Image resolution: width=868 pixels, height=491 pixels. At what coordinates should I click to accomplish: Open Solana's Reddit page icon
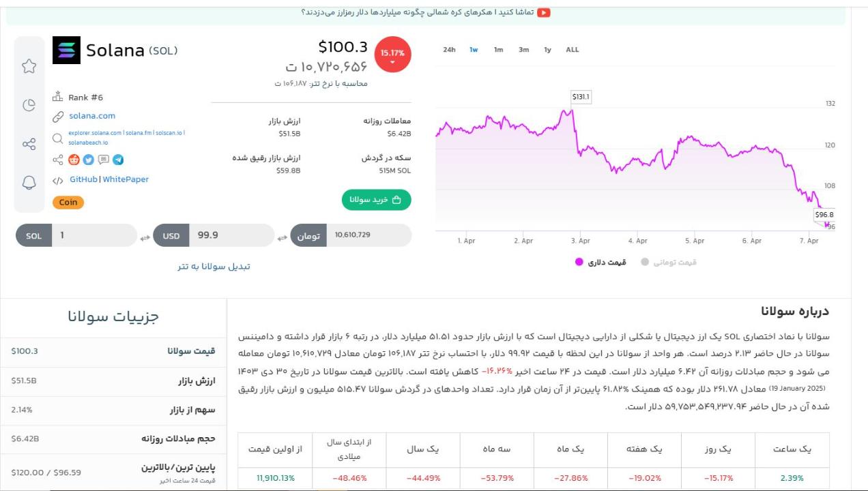point(74,160)
